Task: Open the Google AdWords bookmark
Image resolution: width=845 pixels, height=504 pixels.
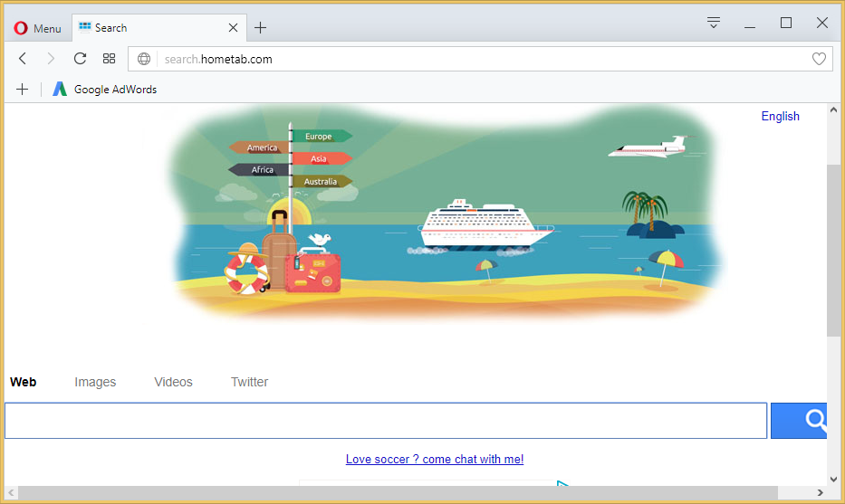Action: [x=104, y=90]
